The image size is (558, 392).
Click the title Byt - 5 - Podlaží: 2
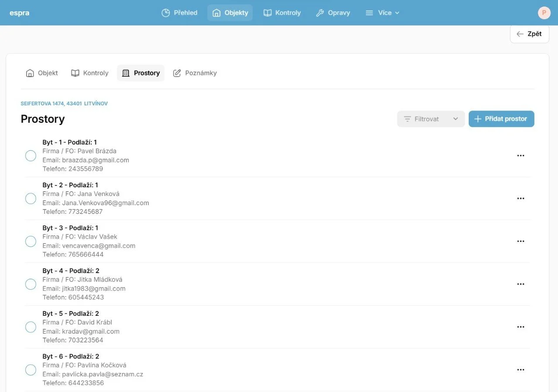(x=71, y=314)
